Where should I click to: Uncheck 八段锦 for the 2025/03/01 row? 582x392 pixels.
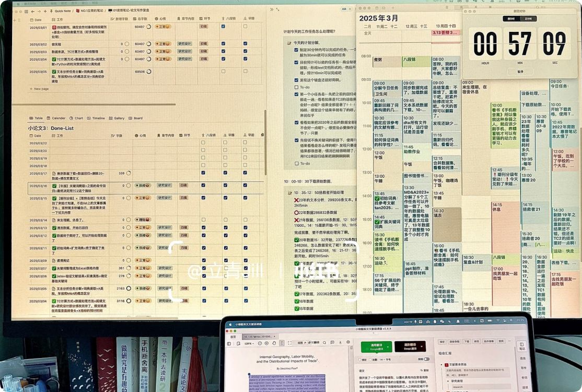(x=223, y=26)
